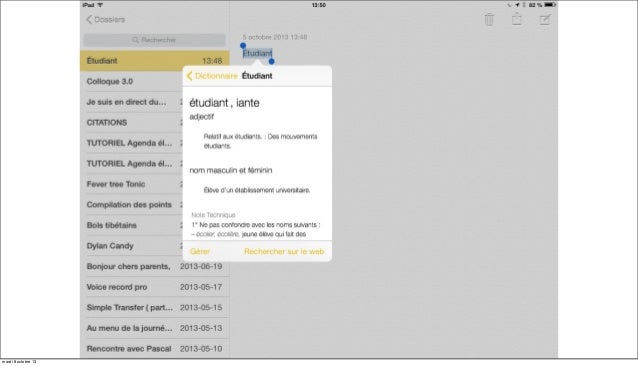Tap the note date 5 octobre 2013
The width and height of the screenshot is (638, 366).
[275, 37]
